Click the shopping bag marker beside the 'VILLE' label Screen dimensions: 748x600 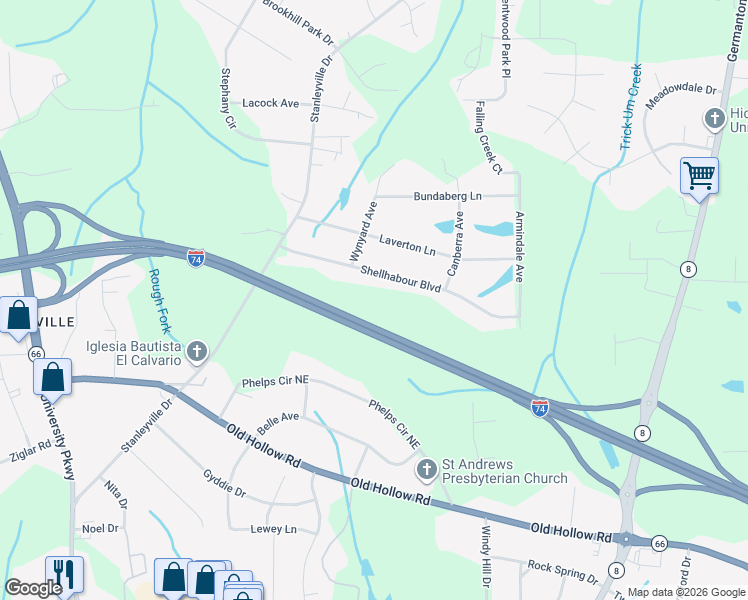click(x=19, y=317)
